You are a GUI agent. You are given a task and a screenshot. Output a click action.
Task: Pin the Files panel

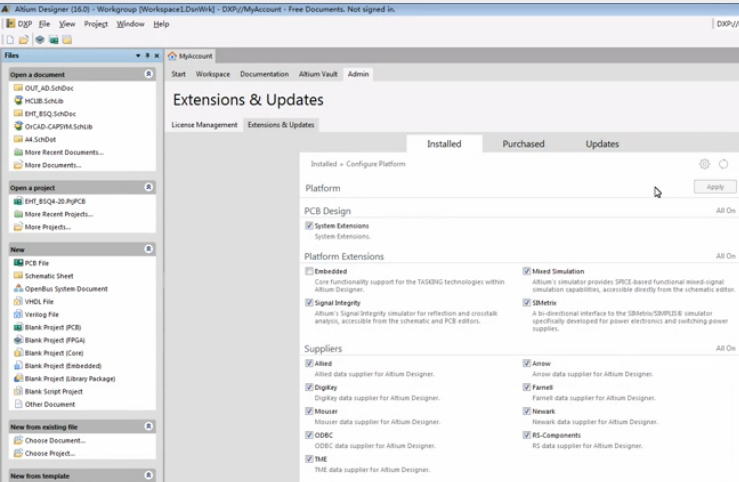(x=148, y=56)
